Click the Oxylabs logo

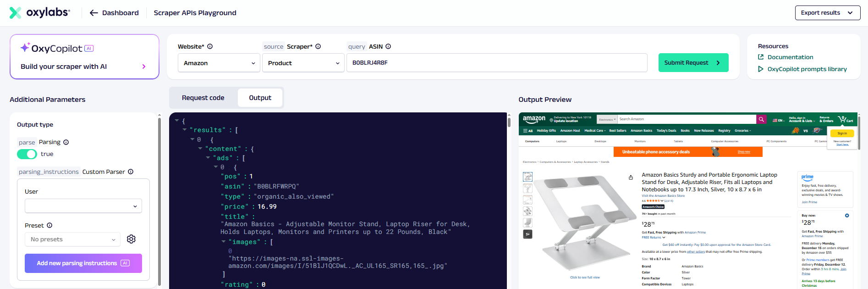click(x=40, y=13)
